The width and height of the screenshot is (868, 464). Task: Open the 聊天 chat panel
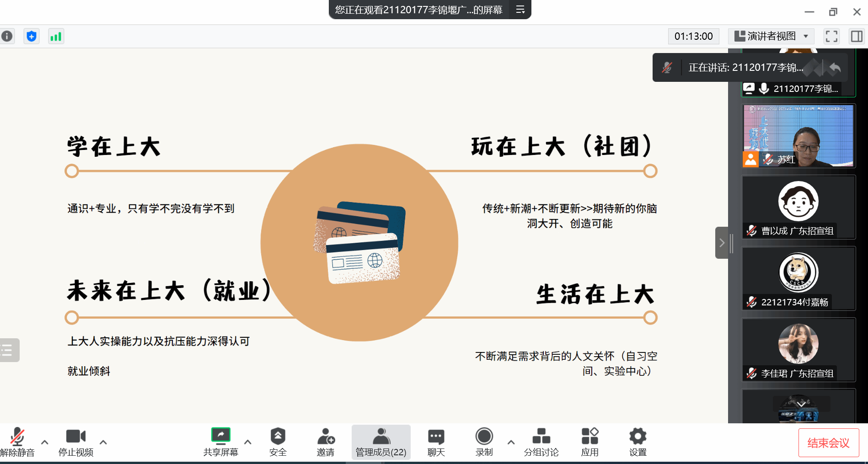(x=436, y=442)
